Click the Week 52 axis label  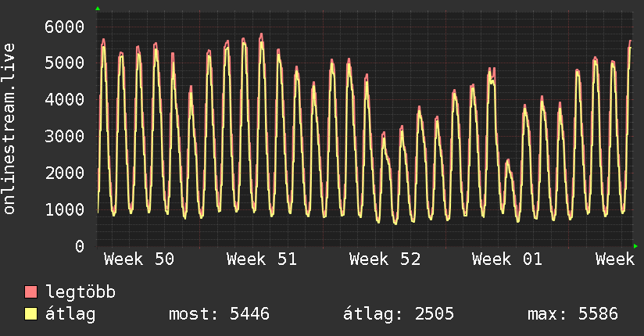pos(385,259)
